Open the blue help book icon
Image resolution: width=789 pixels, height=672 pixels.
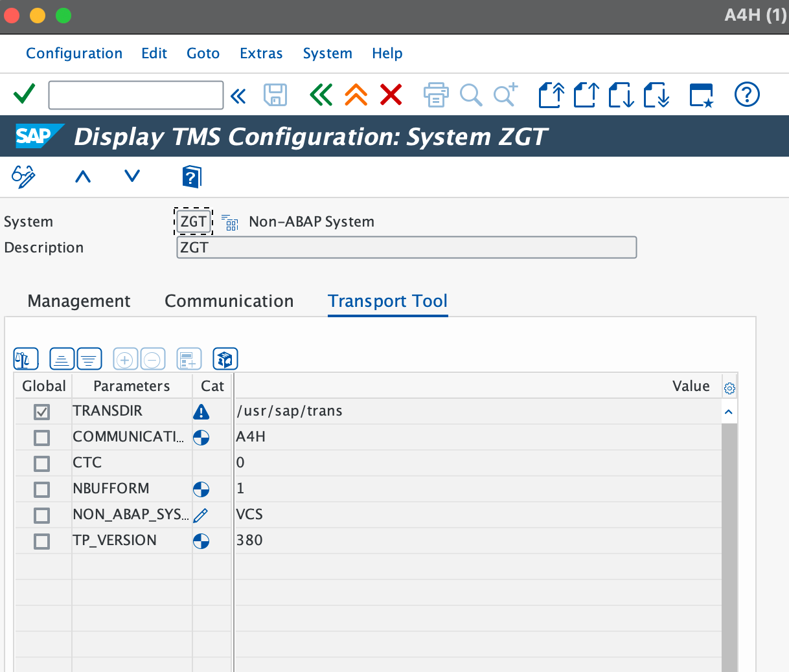191,176
